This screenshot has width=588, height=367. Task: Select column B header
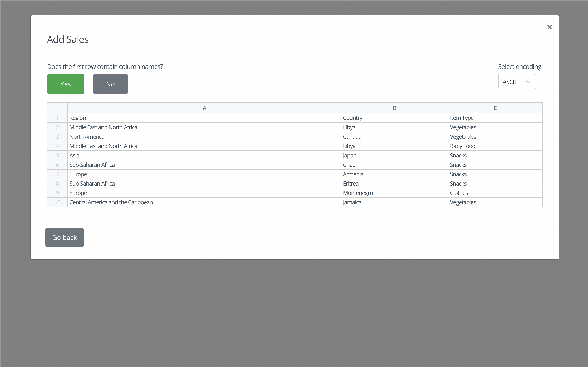[x=395, y=108]
